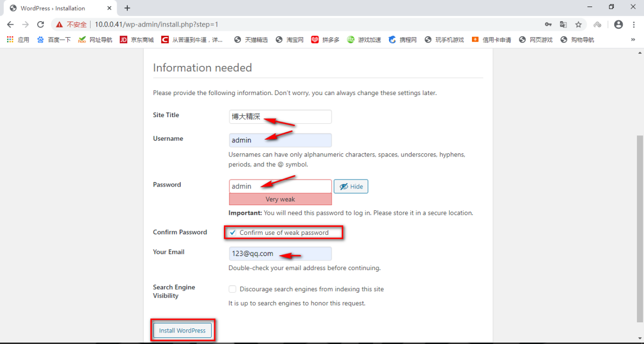Click the Your Email field
This screenshot has height=344, width=644.
pos(280,254)
